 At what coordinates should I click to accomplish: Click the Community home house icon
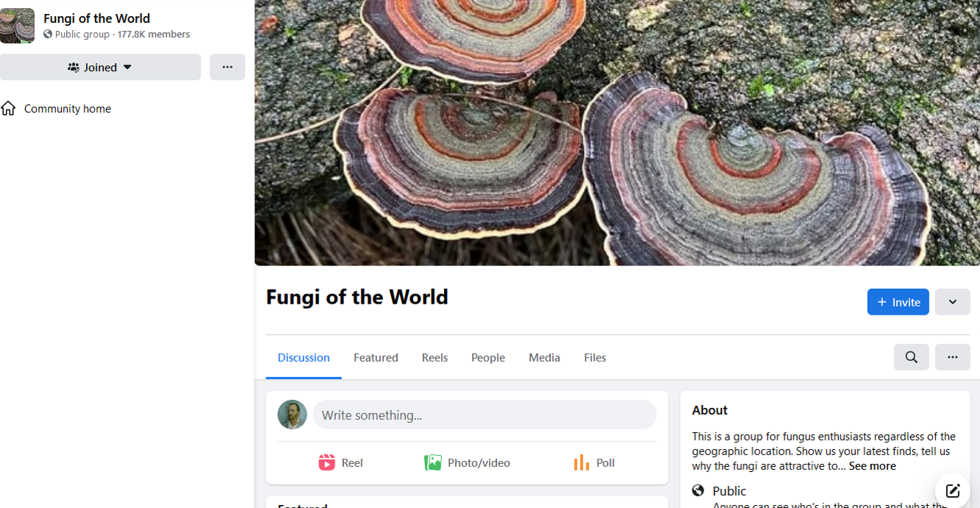point(8,109)
